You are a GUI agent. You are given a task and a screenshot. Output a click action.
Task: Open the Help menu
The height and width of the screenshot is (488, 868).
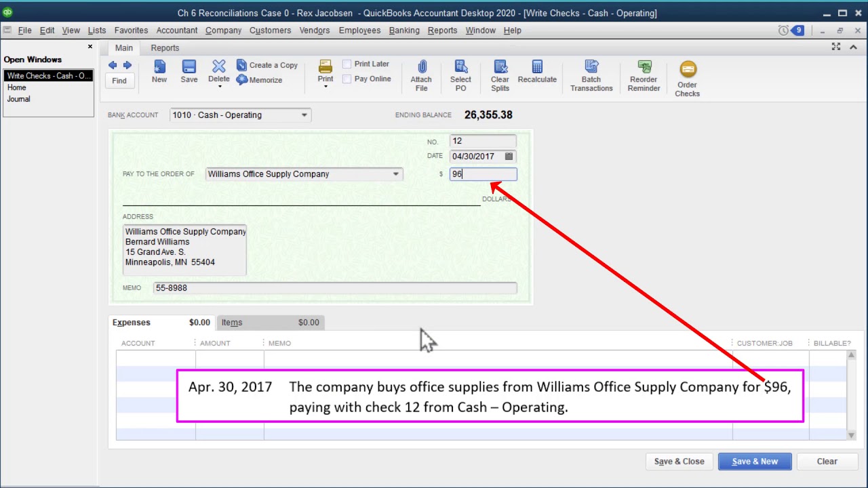513,30
